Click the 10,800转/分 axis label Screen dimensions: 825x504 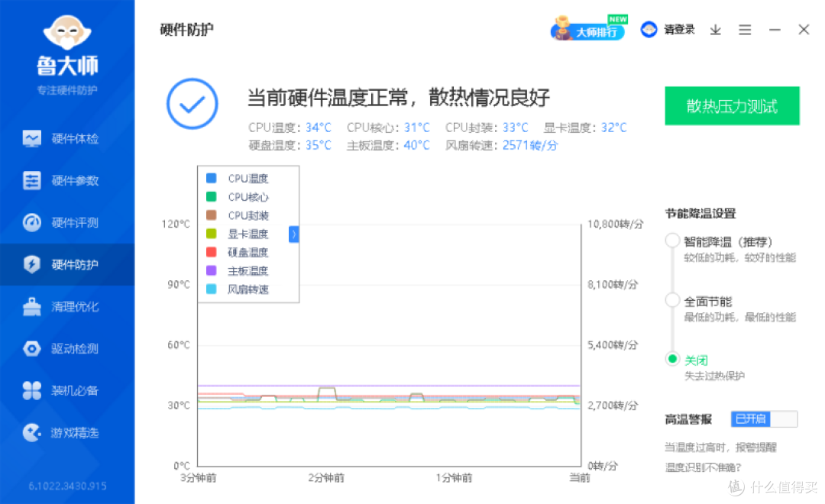coord(616,224)
